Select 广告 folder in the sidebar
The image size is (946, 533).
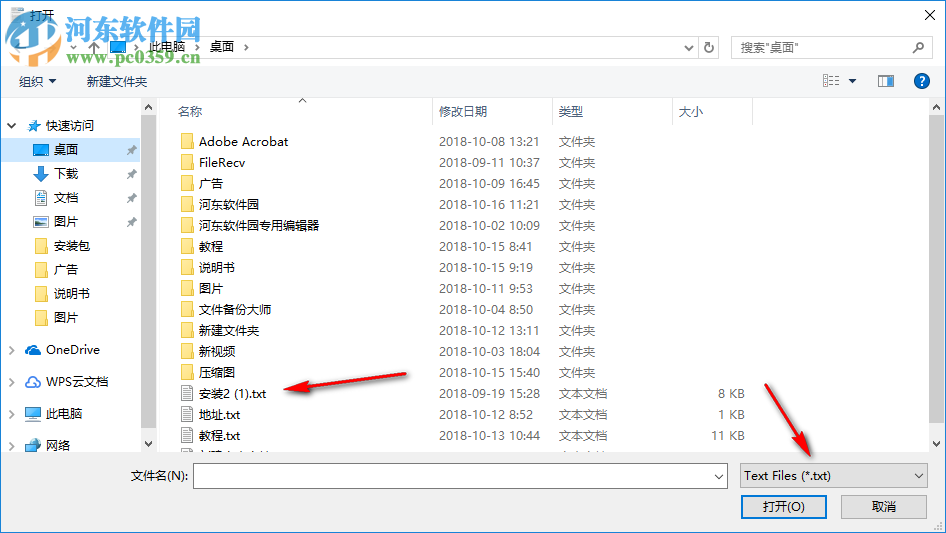66,270
